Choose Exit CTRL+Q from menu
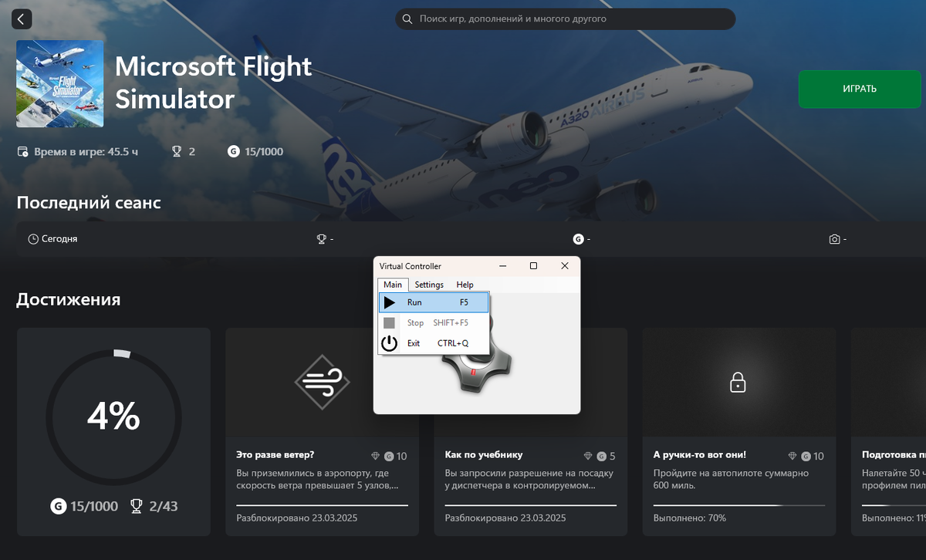 434,343
